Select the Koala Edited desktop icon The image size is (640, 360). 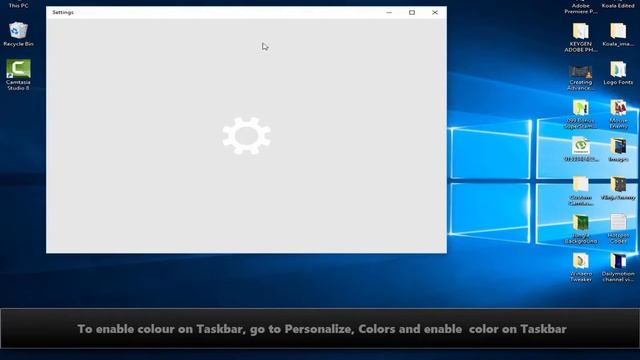point(618,5)
